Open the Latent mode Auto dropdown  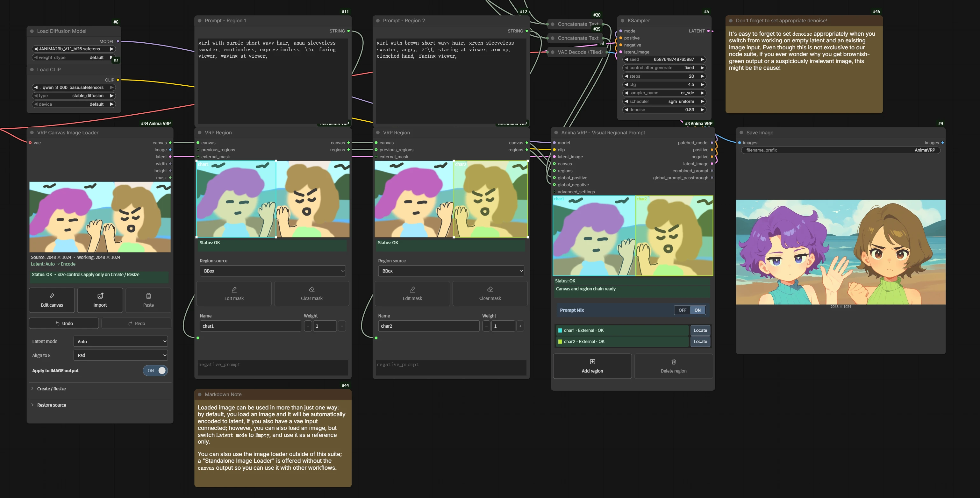tap(121, 342)
